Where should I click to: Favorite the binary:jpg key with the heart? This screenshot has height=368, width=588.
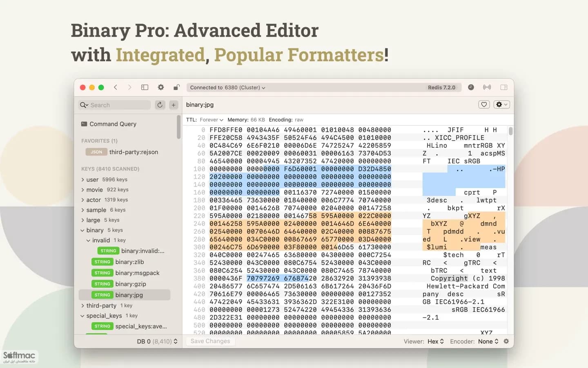tap(484, 105)
